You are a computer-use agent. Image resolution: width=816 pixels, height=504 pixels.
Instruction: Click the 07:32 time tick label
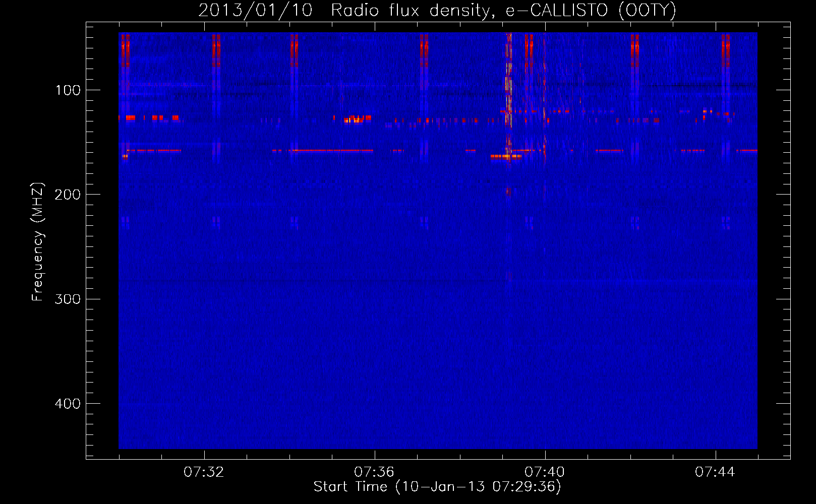[204, 472]
